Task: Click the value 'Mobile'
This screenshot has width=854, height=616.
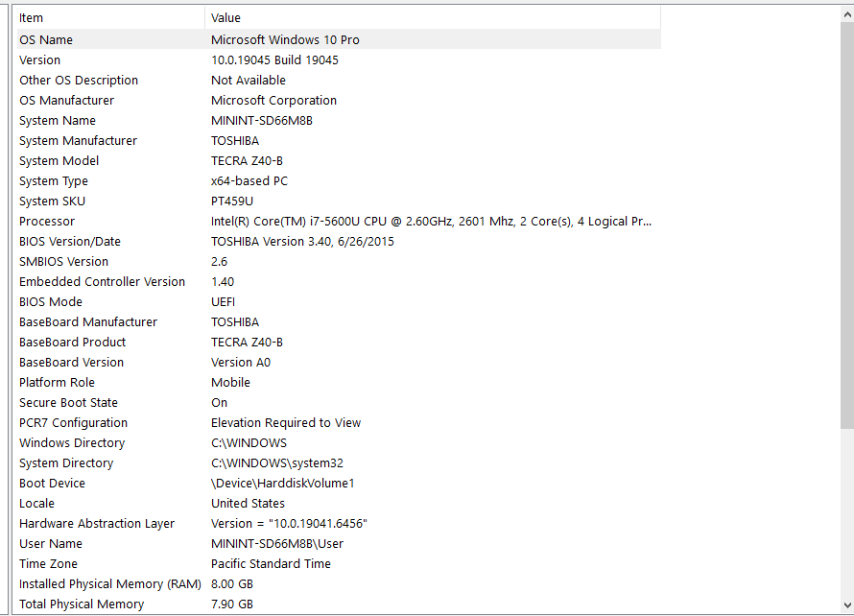Action: 230,382
